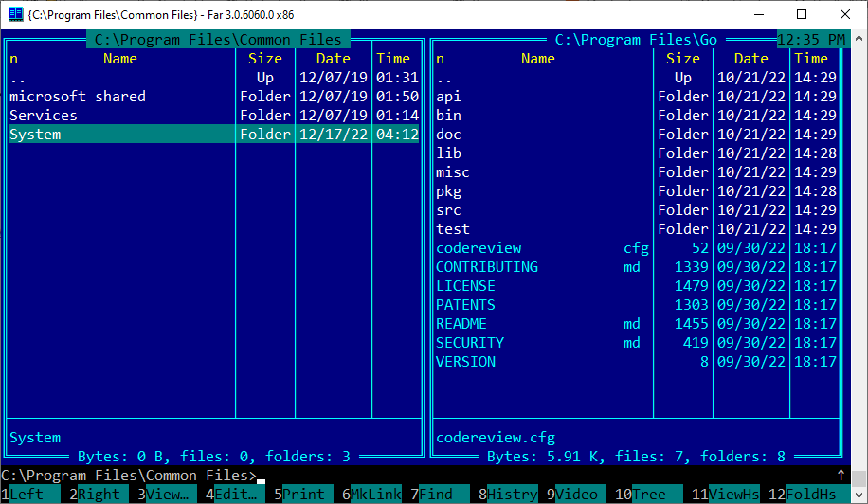Click the 9 Video key bar button

click(577, 494)
